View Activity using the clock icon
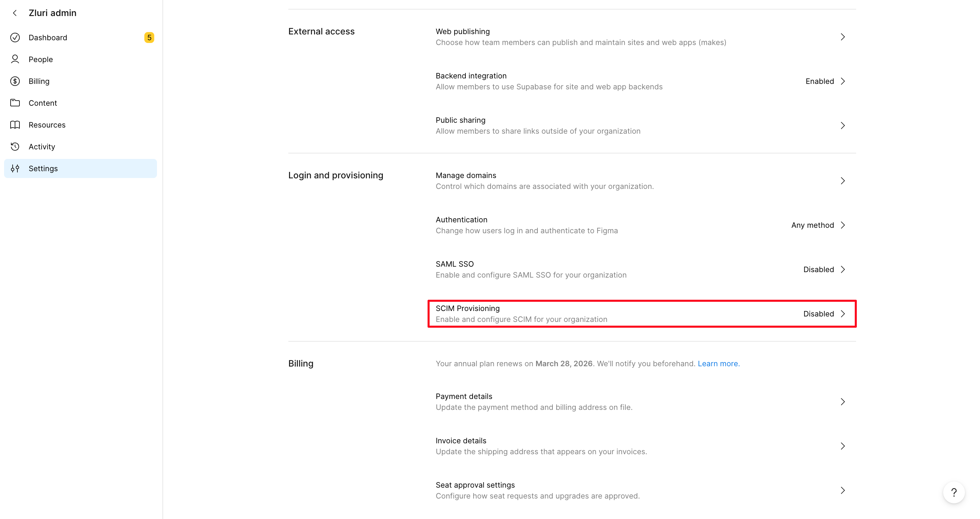This screenshot has height=519, width=980. (15, 146)
